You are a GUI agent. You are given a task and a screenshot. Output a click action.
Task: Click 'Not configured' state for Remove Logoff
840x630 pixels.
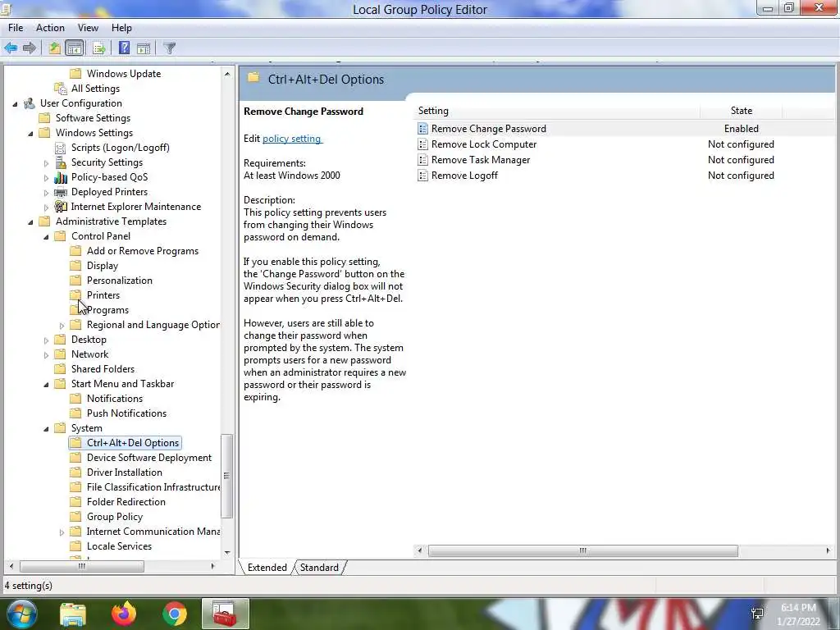click(741, 176)
